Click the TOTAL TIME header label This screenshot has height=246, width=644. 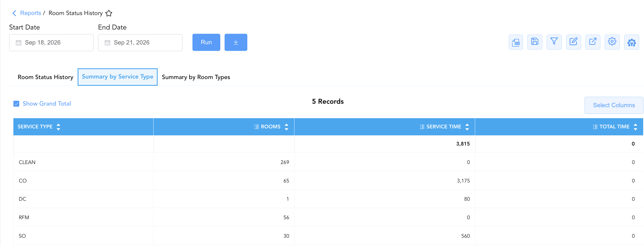[614, 127]
